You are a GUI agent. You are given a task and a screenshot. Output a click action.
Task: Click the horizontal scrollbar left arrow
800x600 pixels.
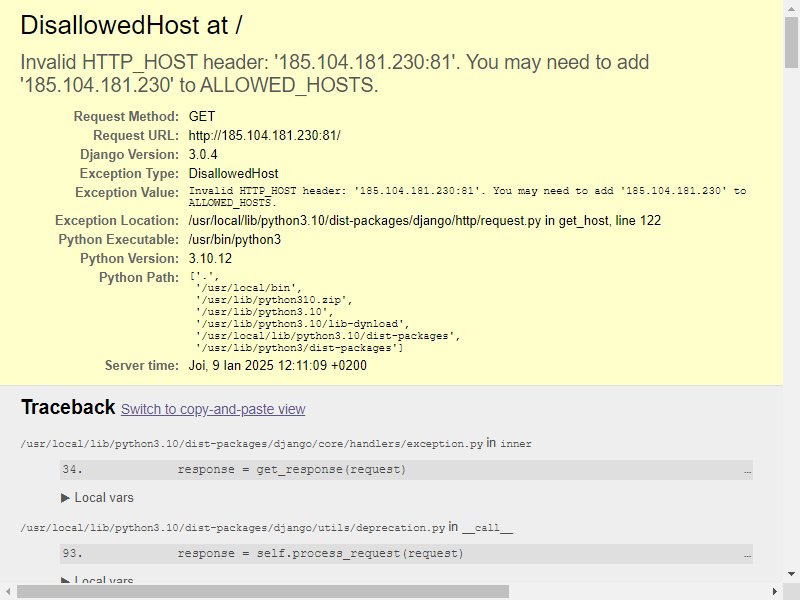click(8, 592)
